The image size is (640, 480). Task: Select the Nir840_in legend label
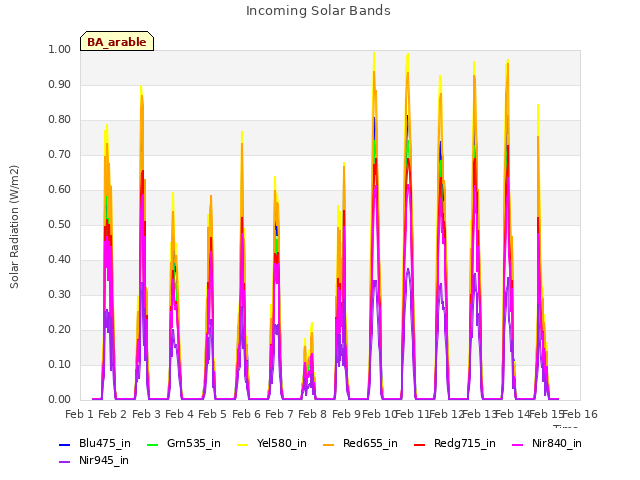tap(557, 444)
